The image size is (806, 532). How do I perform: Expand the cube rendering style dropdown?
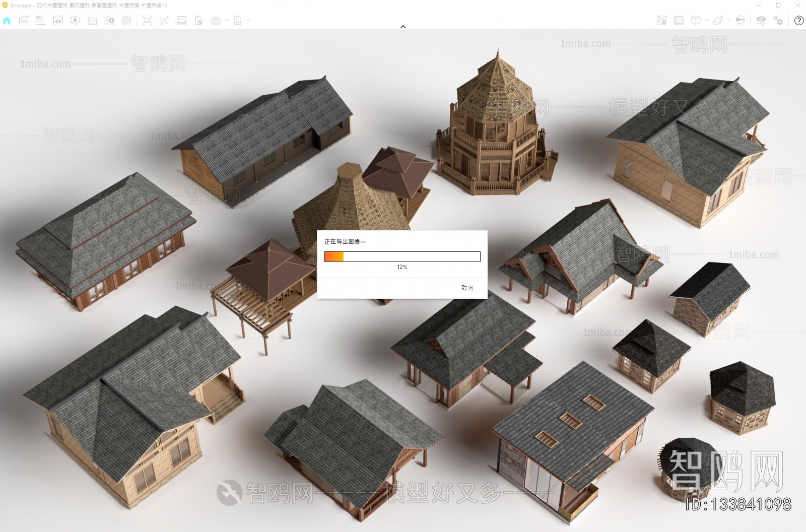[707, 21]
